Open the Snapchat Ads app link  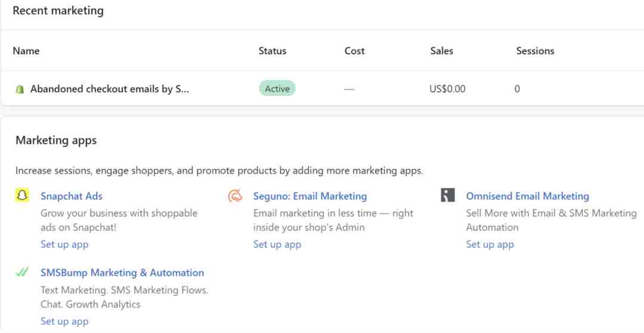(x=72, y=196)
